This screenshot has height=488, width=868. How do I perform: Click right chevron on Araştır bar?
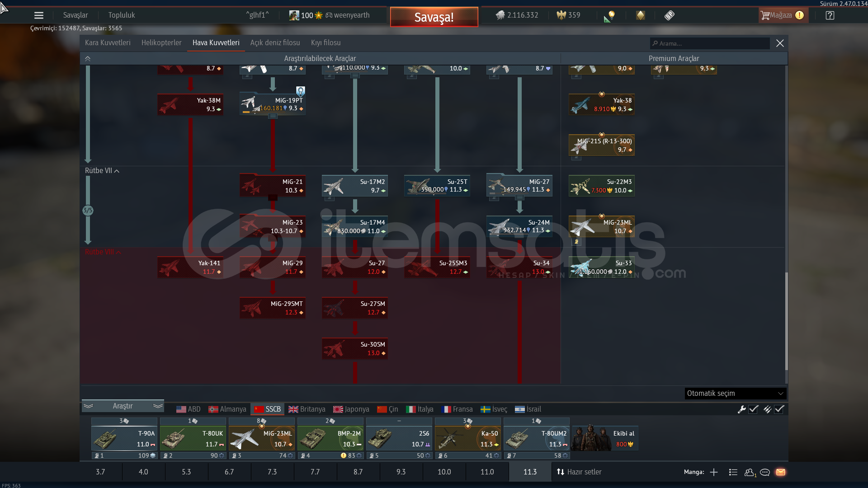pos(158,406)
